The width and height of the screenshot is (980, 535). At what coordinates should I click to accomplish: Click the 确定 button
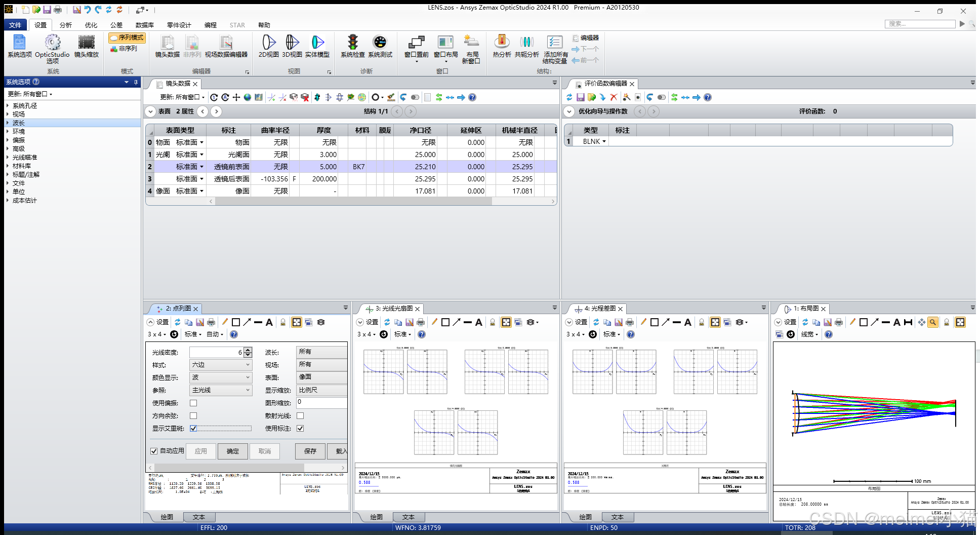(233, 451)
